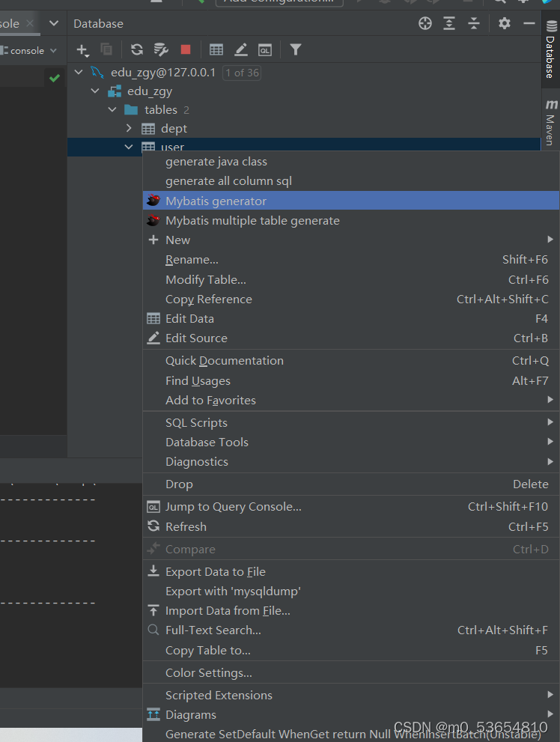Viewport: 560px width, 742px height.
Task: Click the tables folder row
Action: tap(304, 110)
